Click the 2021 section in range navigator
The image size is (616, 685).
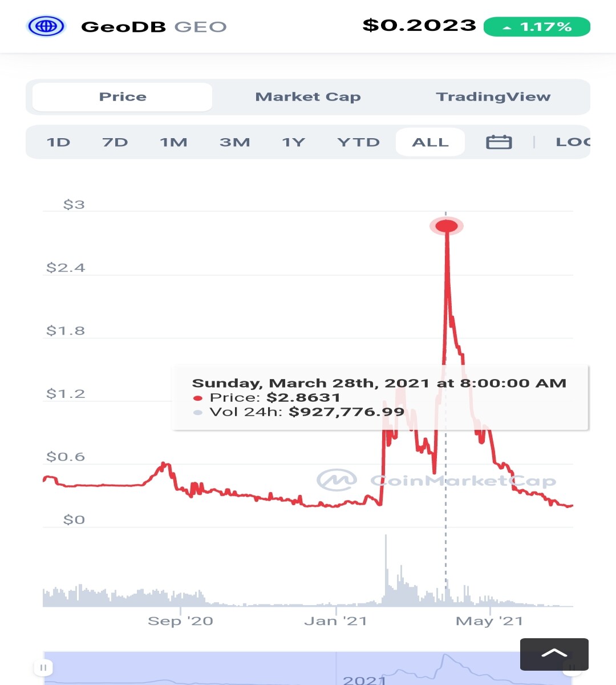coord(364,680)
